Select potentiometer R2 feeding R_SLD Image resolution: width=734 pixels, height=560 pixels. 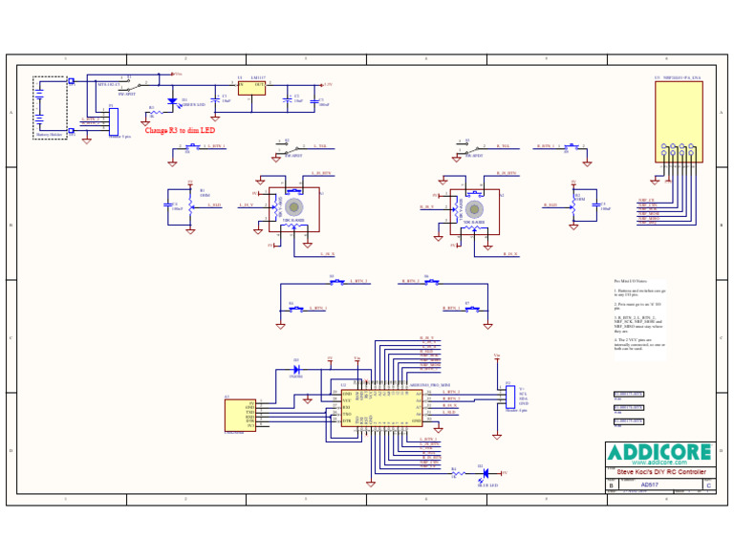tap(573, 206)
